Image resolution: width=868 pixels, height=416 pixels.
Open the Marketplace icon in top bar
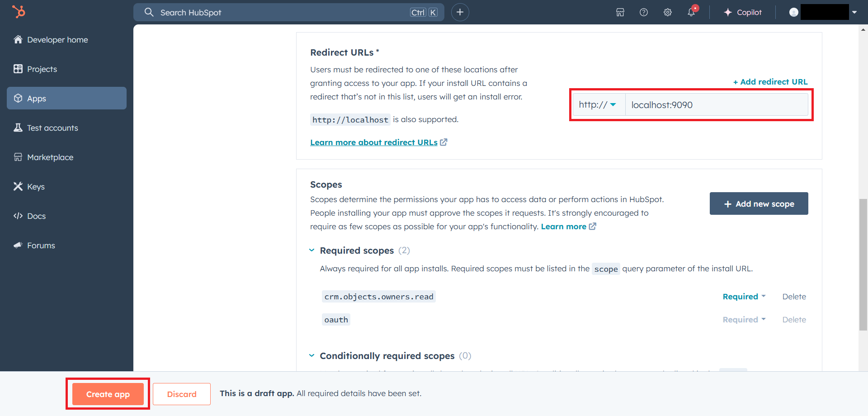[x=620, y=12]
